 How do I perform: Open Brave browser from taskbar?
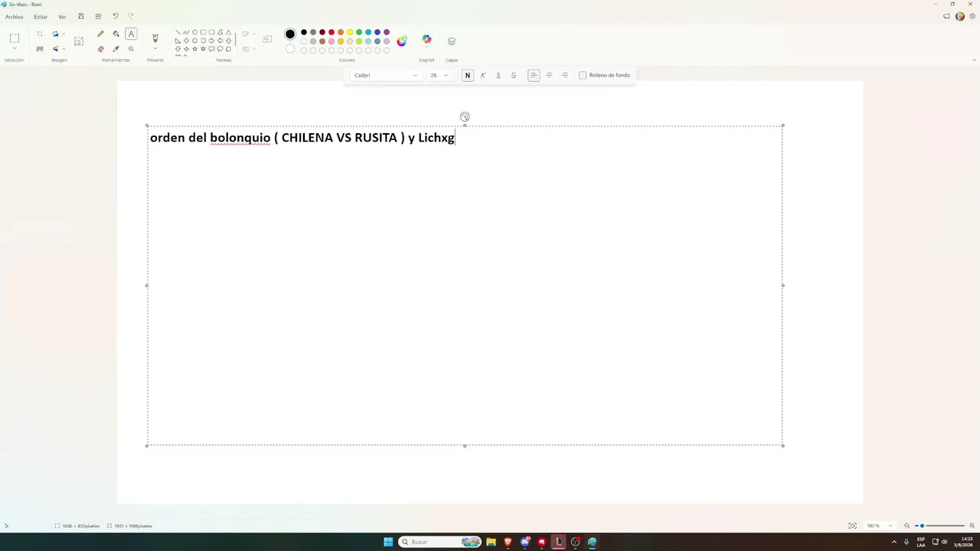click(x=508, y=542)
